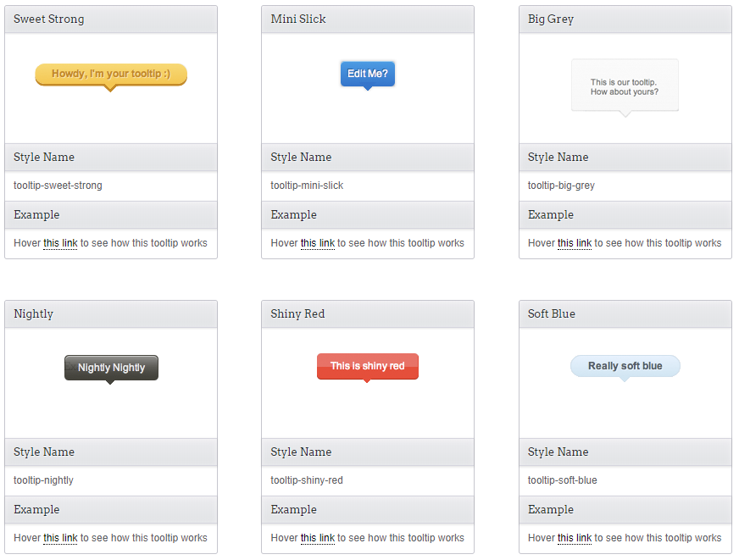Click the 'Really soft blue' tooltip
739x560 pixels.
coord(625,366)
